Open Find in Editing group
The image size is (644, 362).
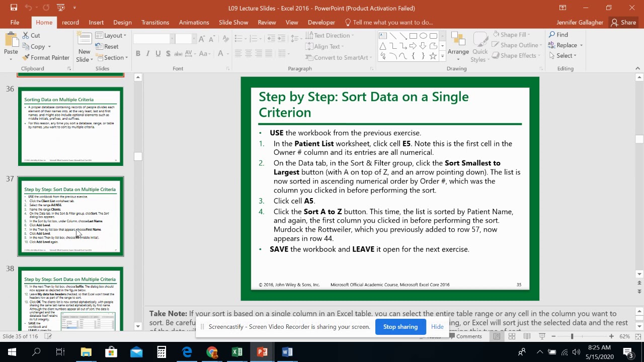click(558, 35)
